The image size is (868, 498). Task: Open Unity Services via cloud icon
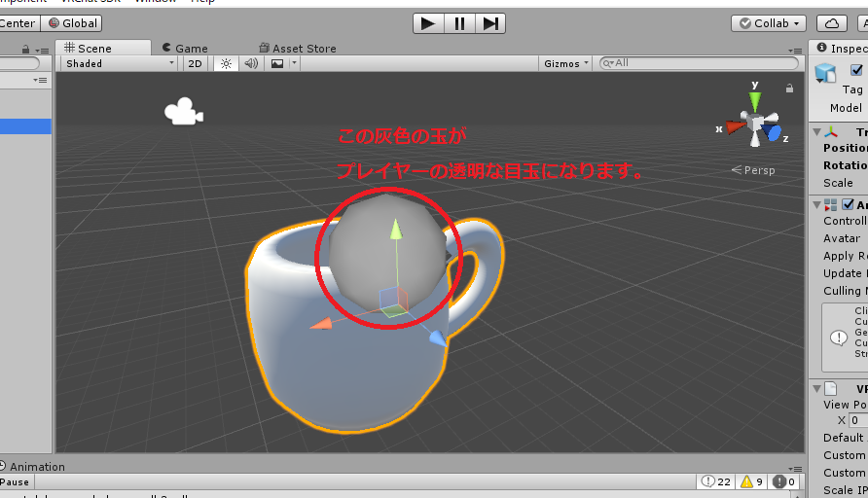click(832, 23)
